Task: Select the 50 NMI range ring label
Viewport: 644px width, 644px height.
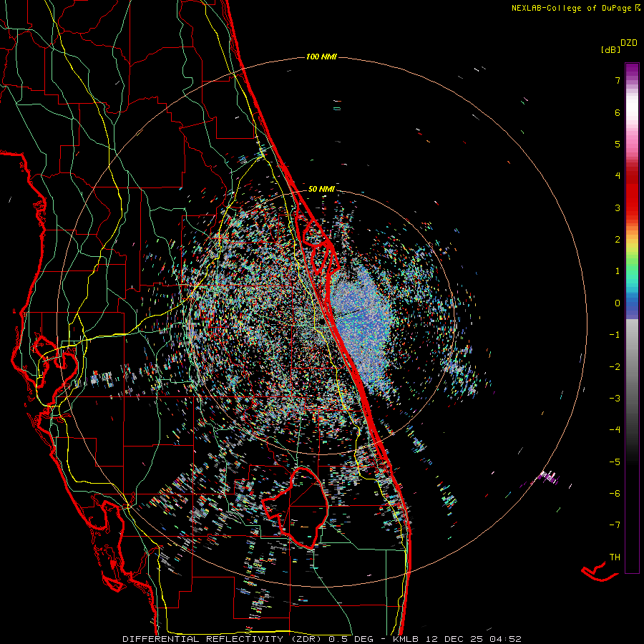Action: click(x=321, y=189)
